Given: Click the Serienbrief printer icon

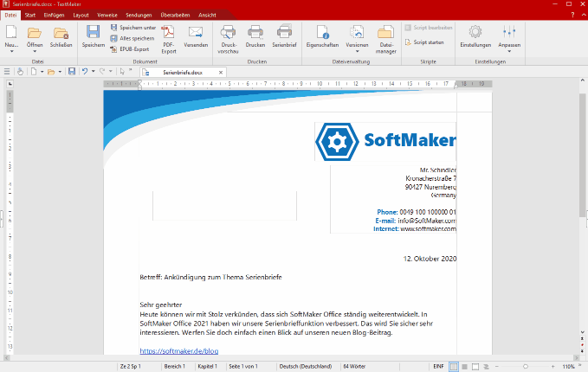Looking at the screenshot, I should 284,32.
